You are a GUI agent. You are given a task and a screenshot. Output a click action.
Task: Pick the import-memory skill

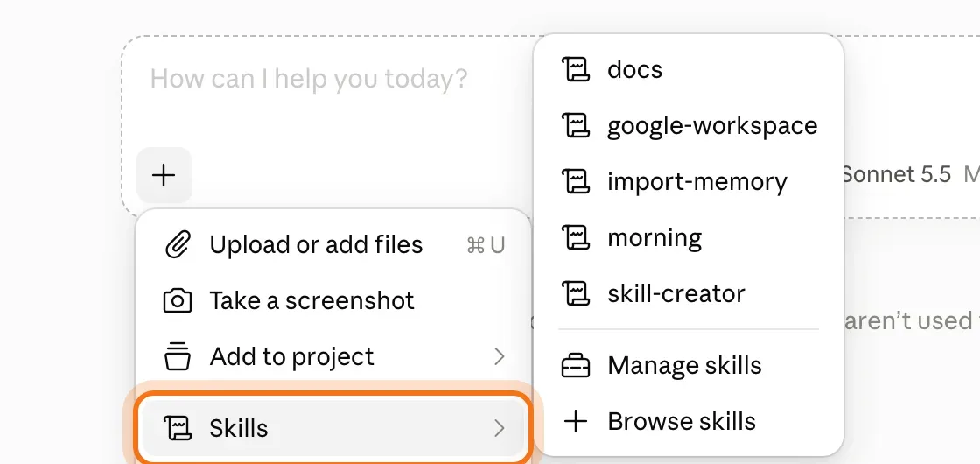coord(689,182)
